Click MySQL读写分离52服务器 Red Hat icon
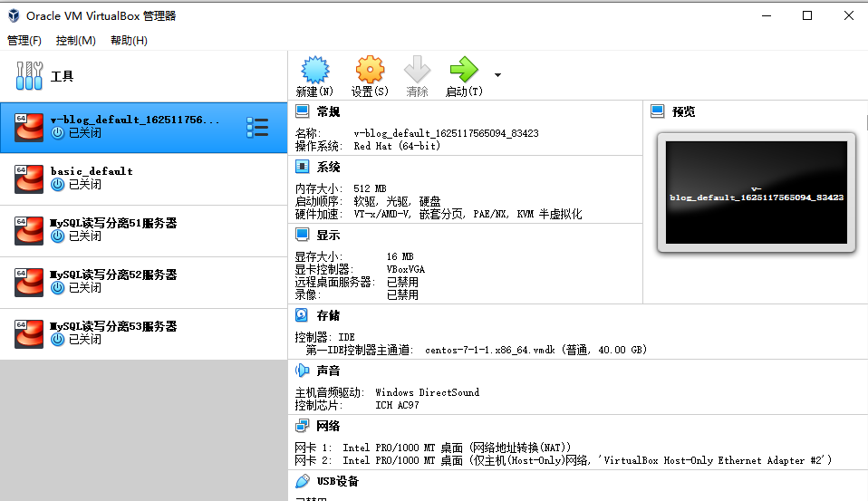Screen dimensions: 868x501 (x=29, y=283)
